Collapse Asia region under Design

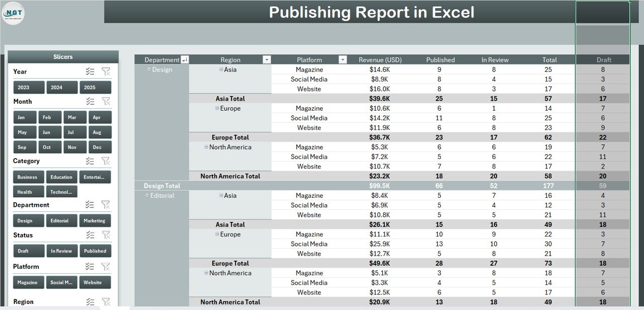click(221, 69)
